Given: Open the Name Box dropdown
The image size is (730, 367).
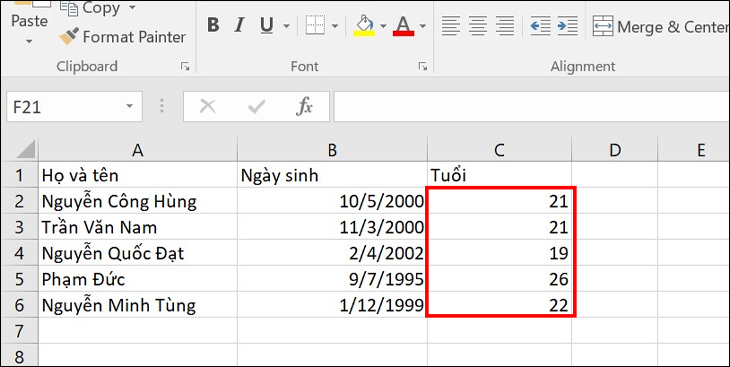Looking at the screenshot, I should [x=130, y=107].
